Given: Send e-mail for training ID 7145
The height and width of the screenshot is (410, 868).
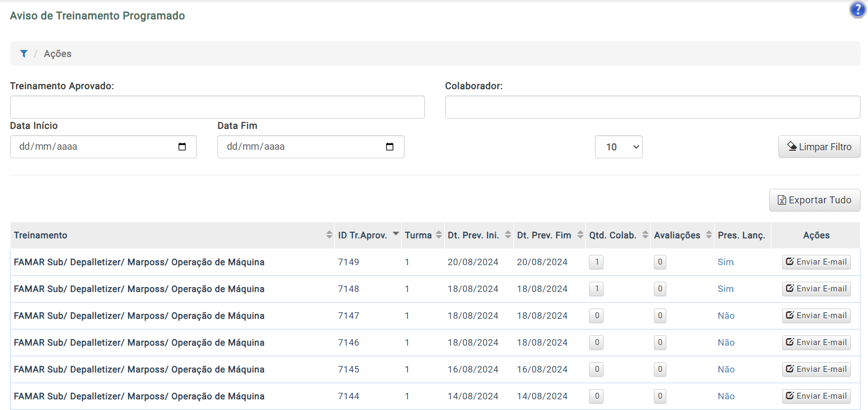Looking at the screenshot, I should 816,369.
